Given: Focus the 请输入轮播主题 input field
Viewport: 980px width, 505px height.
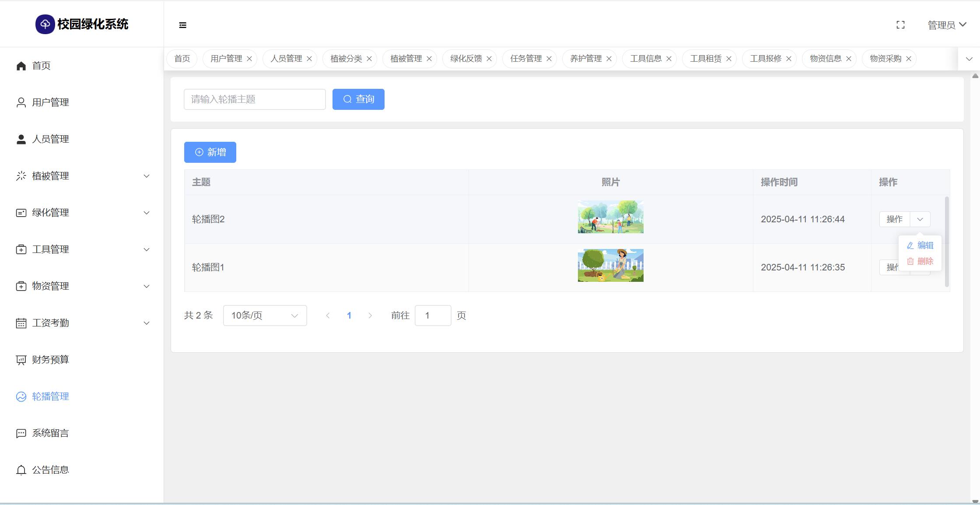Looking at the screenshot, I should [255, 99].
